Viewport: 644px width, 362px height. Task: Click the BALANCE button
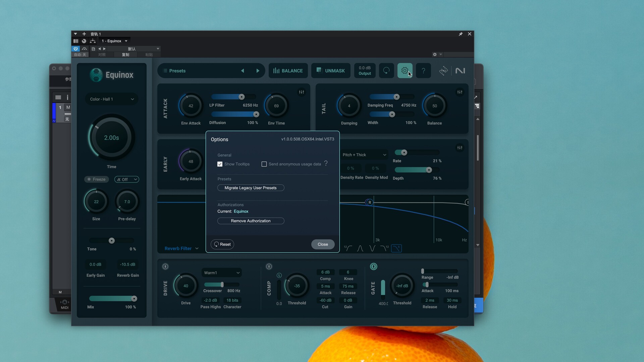[288, 71]
